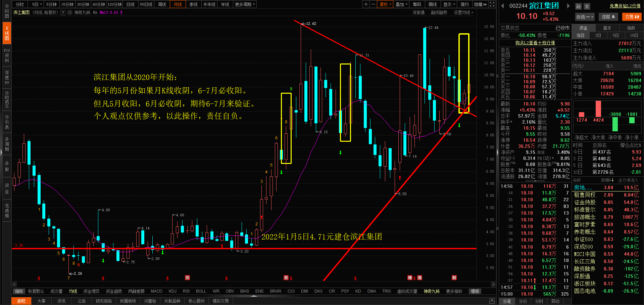Click the 港 badge next to stock name
The width and height of the screenshot is (644, 305).
pos(586,6)
